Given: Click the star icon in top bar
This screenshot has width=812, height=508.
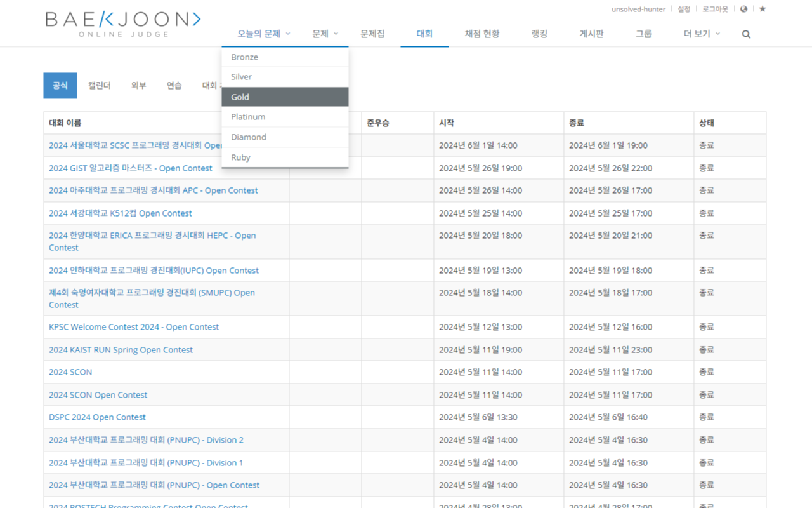Looking at the screenshot, I should coord(763,9).
